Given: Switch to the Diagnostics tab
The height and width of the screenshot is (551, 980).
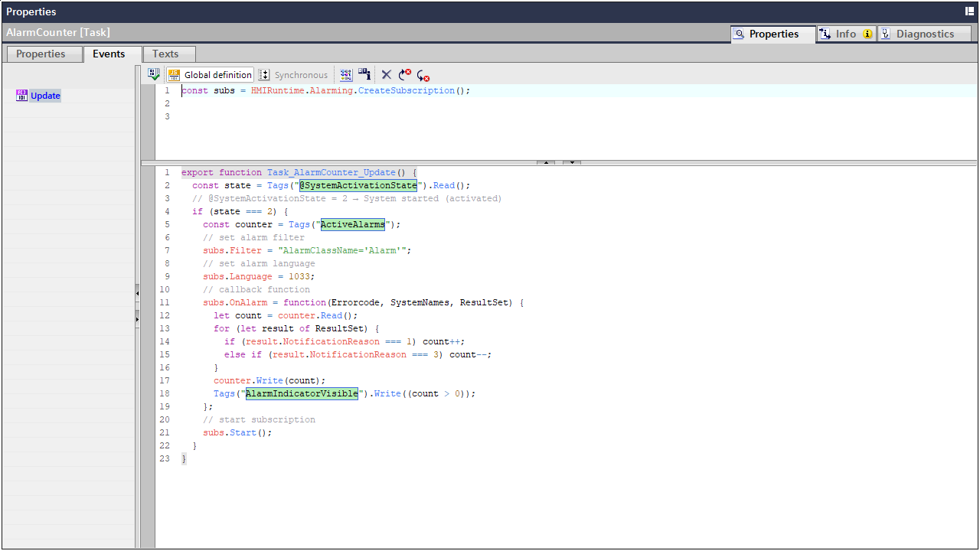Looking at the screenshot, I should point(924,34).
